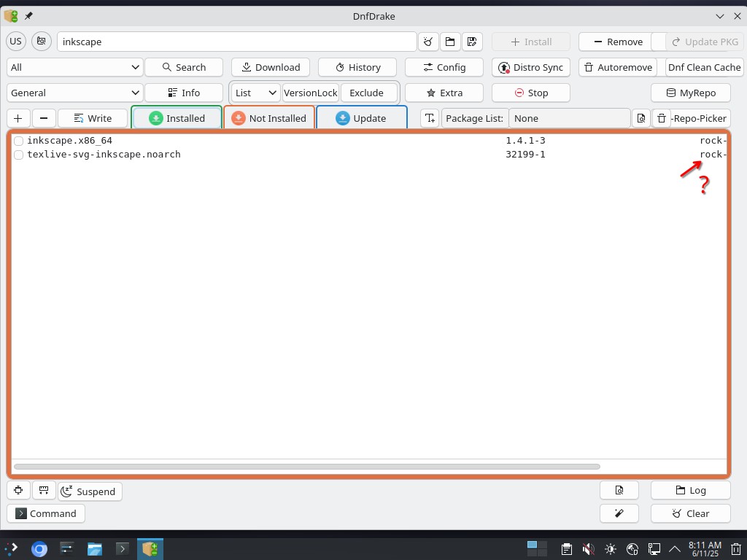This screenshot has width=747, height=560.
Task: Open the display configuration tray icon
Action: point(654,549)
